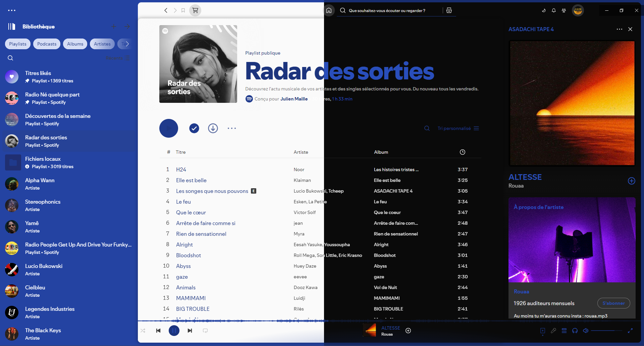Focus the search input field
The width and height of the screenshot is (644, 346).
click(x=394, y=10)
